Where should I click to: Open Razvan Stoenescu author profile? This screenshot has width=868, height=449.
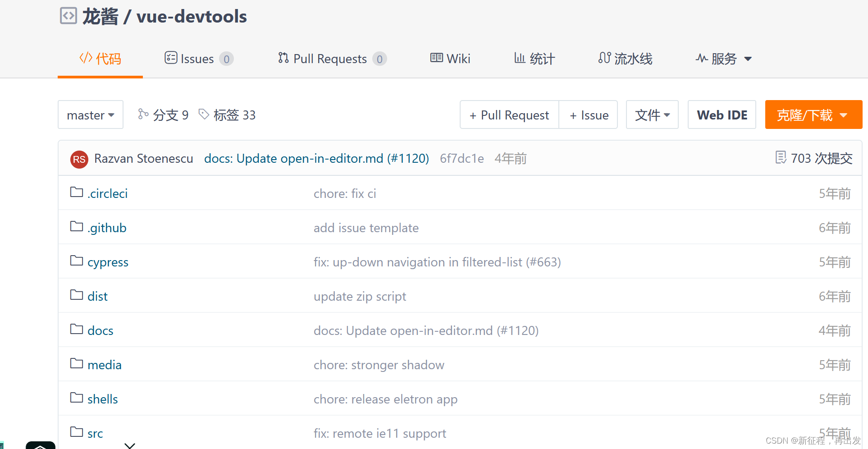tap(144, 159)
